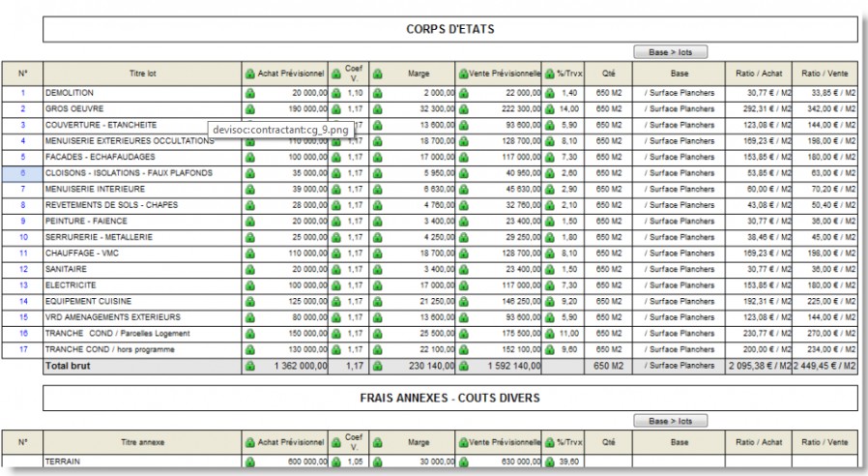Viewport: 868px width, 476px height.
Task: Toggle Coef lock on FACADES - ECHAFAUDAGES row
Action: click(x=336, y=158)
